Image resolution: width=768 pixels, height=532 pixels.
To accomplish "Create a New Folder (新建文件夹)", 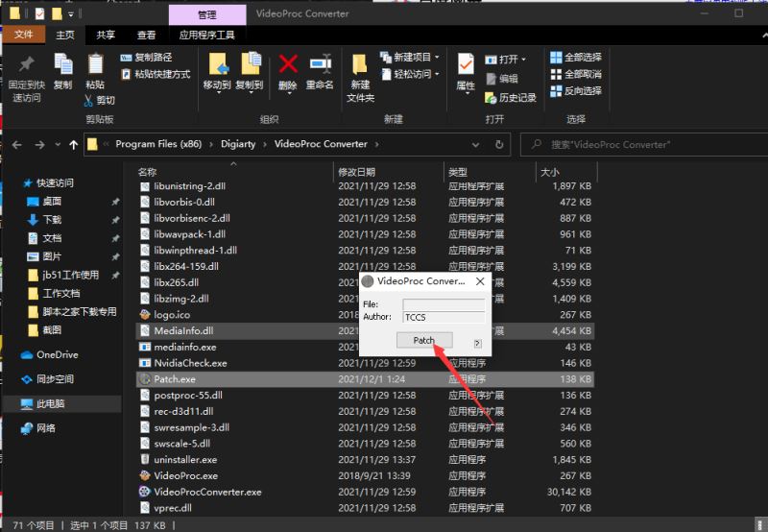I will click(361, 78).
